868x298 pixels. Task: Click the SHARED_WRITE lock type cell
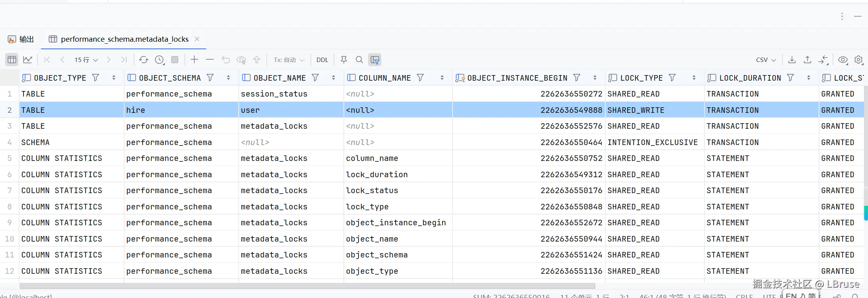pyautogui.click(x=655, y=110)
